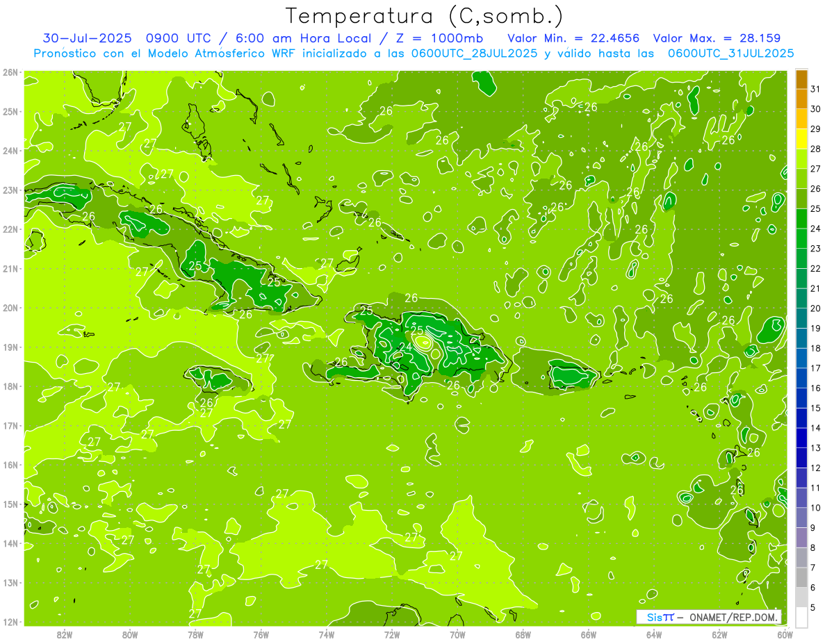The width and height of the screenshot is (834, 644).
Task: Click the blue legend swatch between 16 and 17
Action: 801,378
